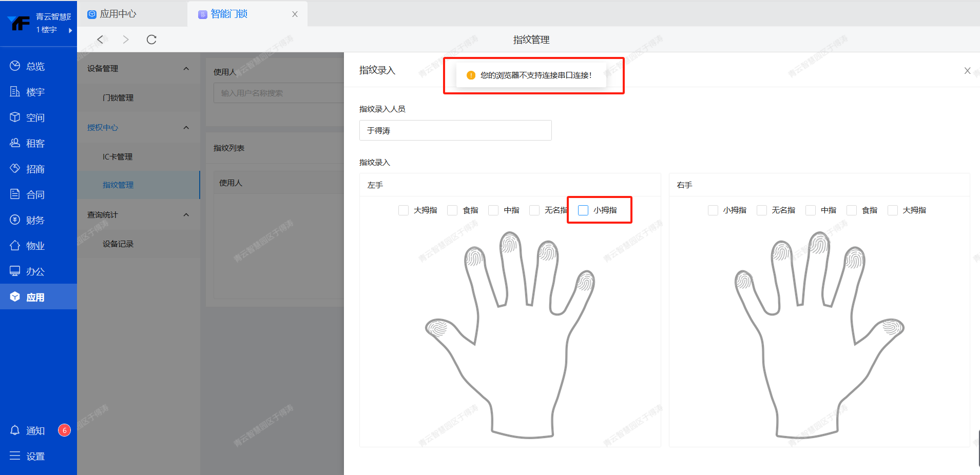This screenshot has width=980, height=475.
Task: Check the right hand 食指 checkbox
Action: pyautogui.click(x=852, y=210)
